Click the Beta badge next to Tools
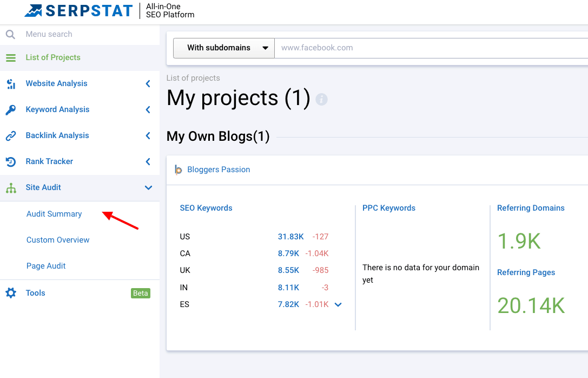The height and width of the screenshot is (378, 588). coord(141,293)
